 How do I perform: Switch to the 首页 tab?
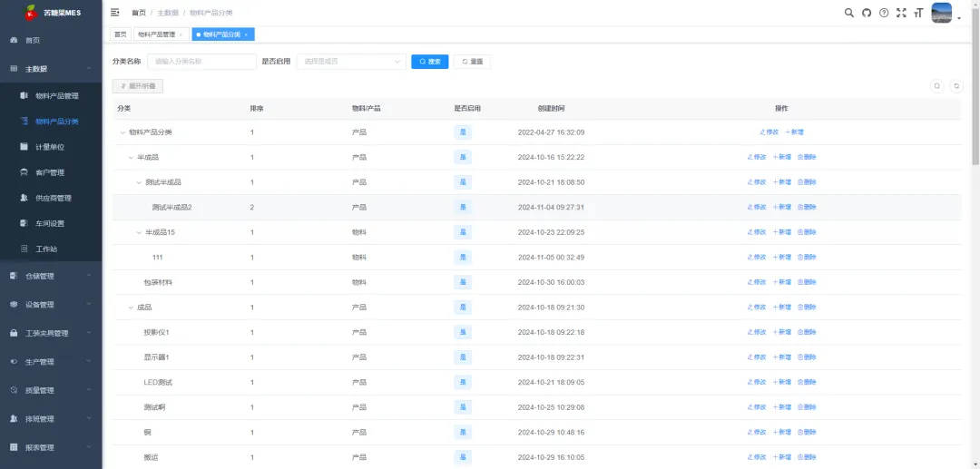[120, 34]
